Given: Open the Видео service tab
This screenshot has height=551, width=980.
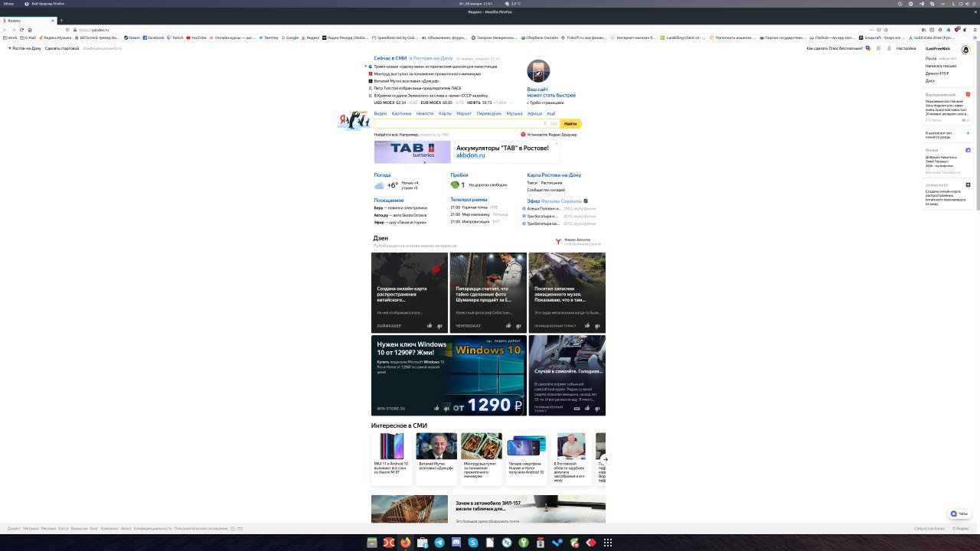Looking at the screenshot, I should tap(381, 113).
